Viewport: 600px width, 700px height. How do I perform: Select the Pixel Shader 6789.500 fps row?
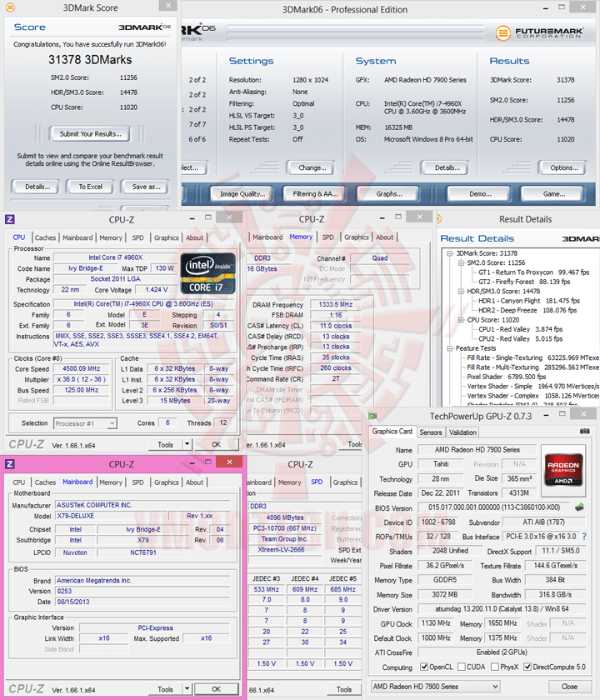pyautogui.click(x=507, y=377)
